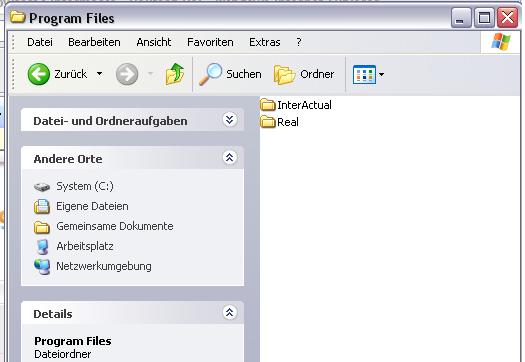This screenshot has height=362, width=525.
Task: Open System (C:) link
Action: pyautogui.click(x=85, y=186)
